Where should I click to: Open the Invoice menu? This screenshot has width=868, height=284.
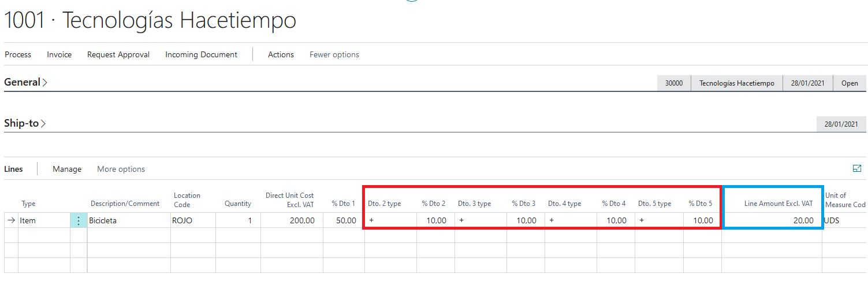tap(59, 54)
